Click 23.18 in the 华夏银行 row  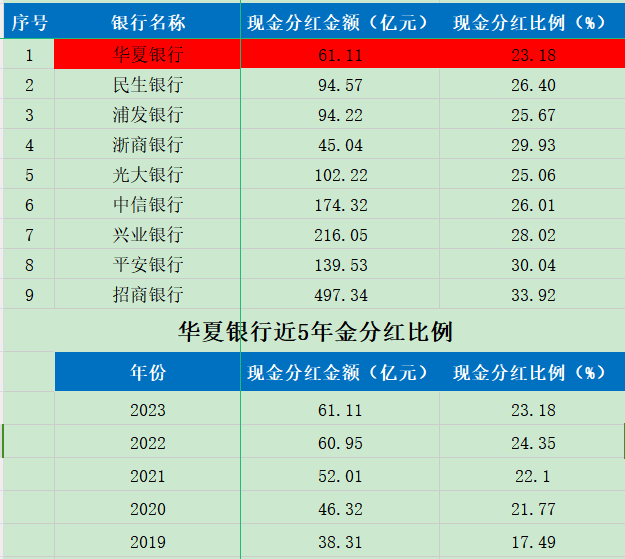532,54
